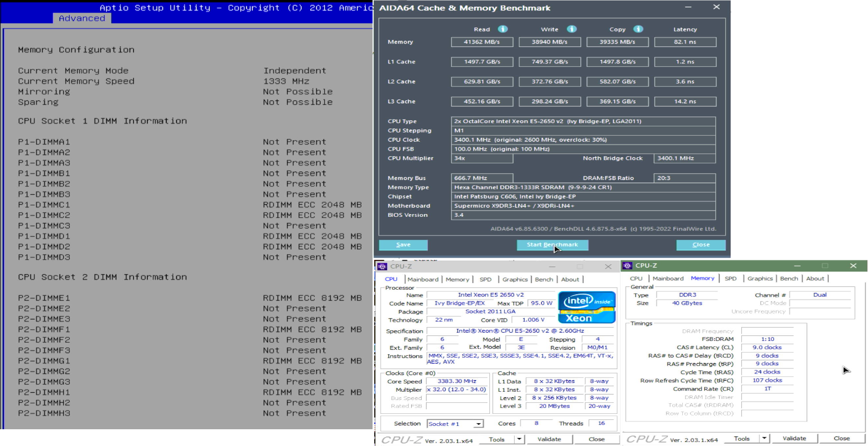Click the Start Benchmark button
Viewport: 868px width, 448px height.
coord(552,245)
